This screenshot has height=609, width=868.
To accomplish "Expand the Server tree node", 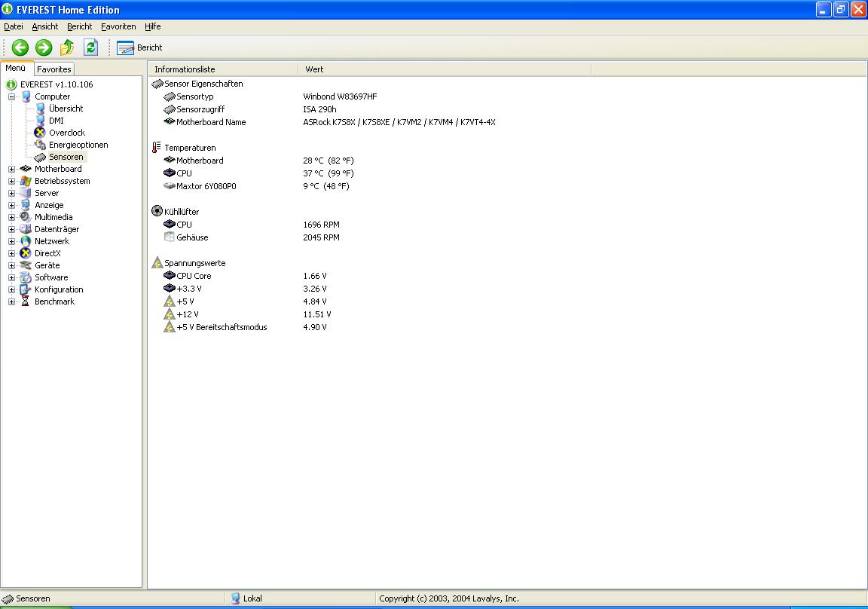I will 11,194.
